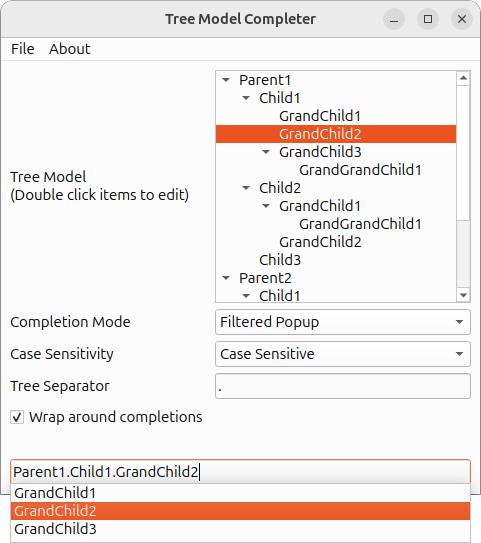Choose GrandChild1 from the completion popup
Image resolution: width=481 pixels, height=543 pixels.
tap(240, 493)
